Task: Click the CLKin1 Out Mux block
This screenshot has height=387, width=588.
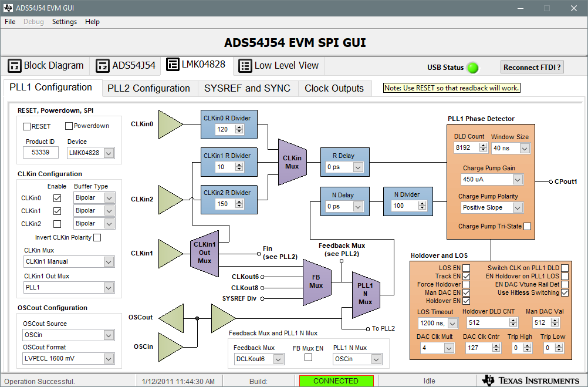Action: tap(204, 253)
